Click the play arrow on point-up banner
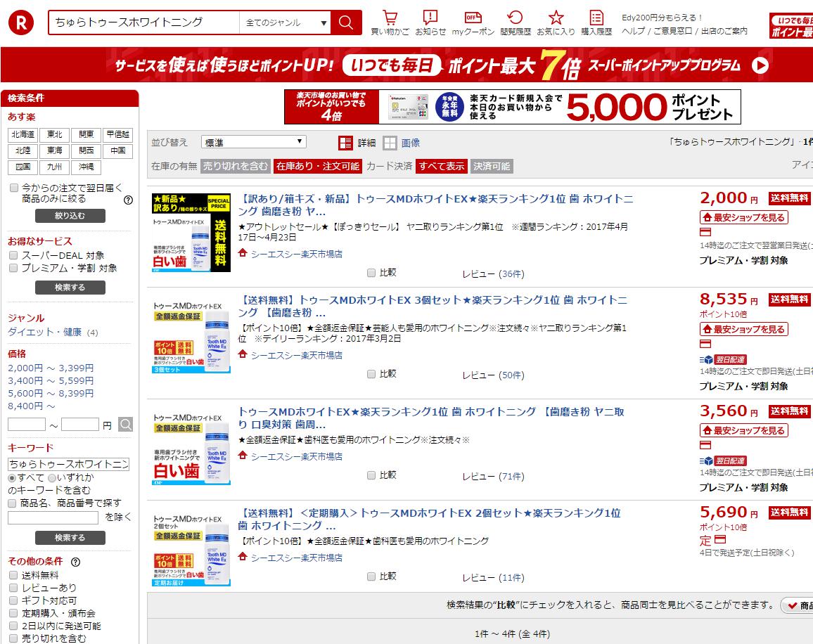Viewport: 813px width, 644px height. click(x=760, y=65)
